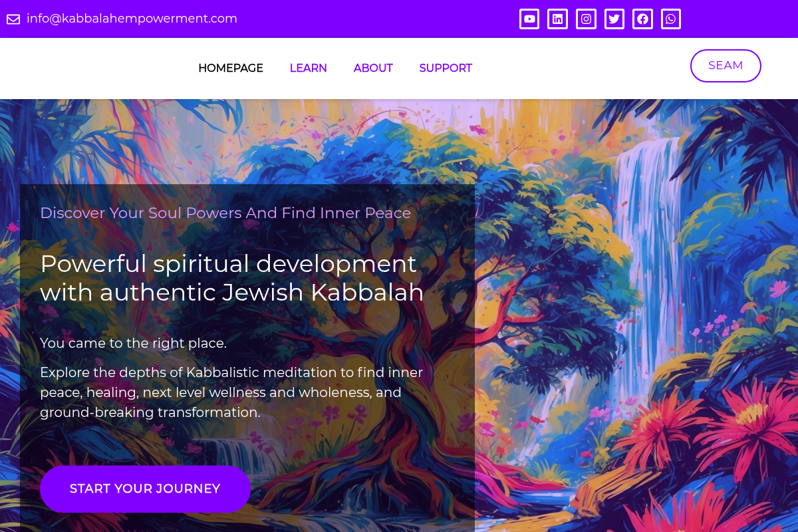Open the Instagram icon in header

tap(586, 19)
